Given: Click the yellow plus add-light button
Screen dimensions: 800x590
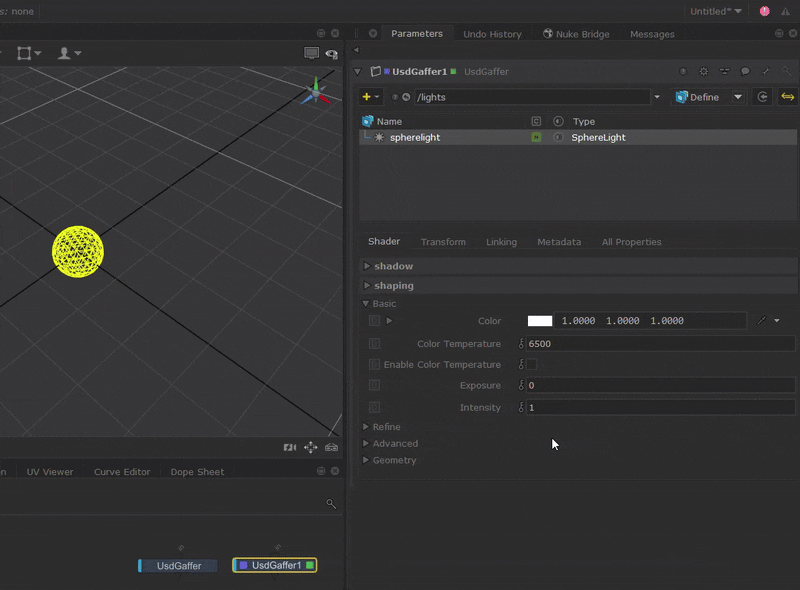Looking at the screenshot, I should [x=367, y=97].
